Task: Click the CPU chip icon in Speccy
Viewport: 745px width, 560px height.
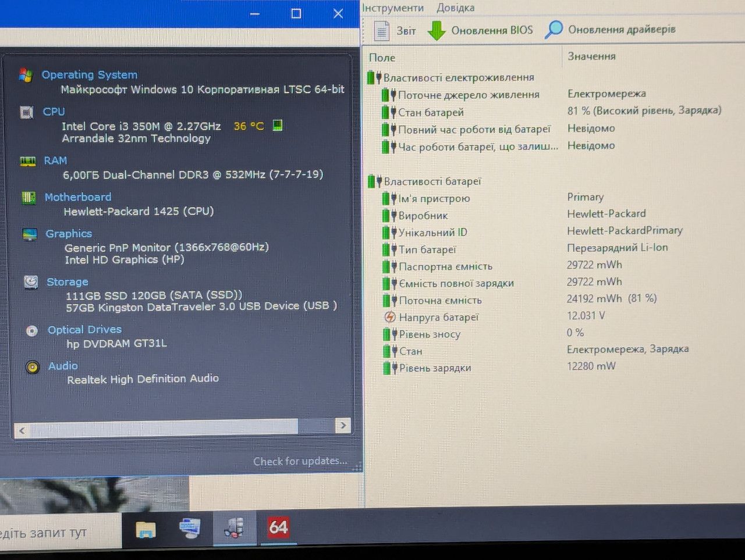Action: 27,112
